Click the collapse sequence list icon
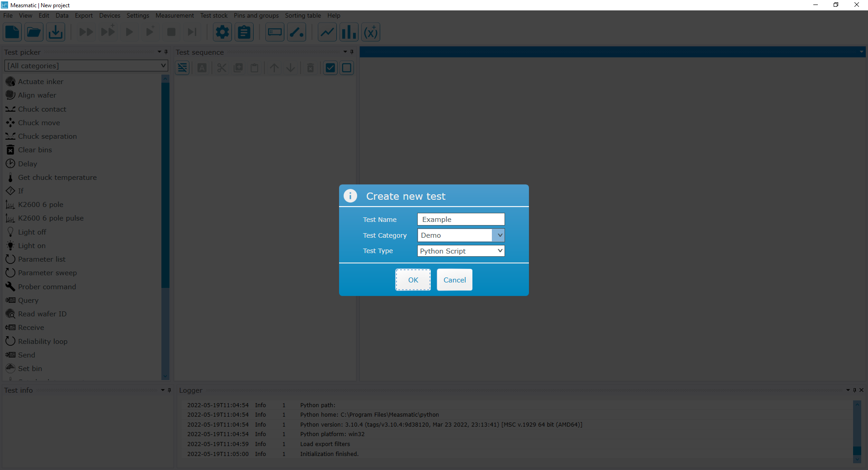Screen dimensions: 868x470 tap(182, 68)
